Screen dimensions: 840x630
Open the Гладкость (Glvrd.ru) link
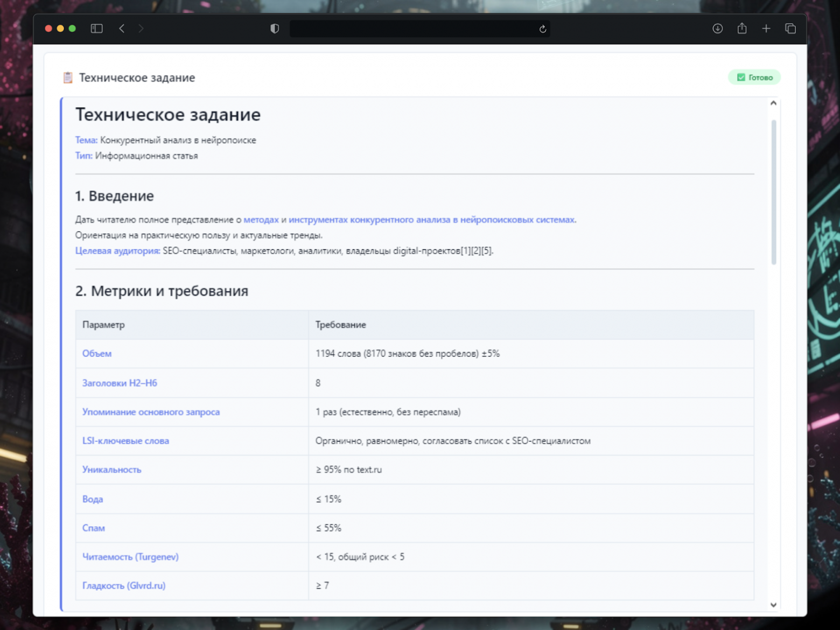(x=124, y=585)
